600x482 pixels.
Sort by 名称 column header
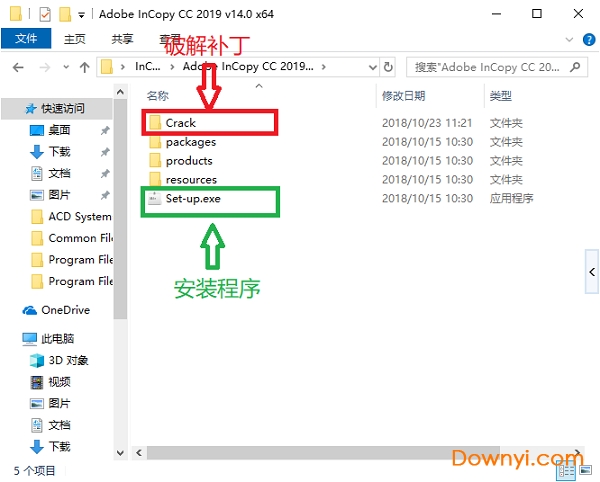[158, 96]
